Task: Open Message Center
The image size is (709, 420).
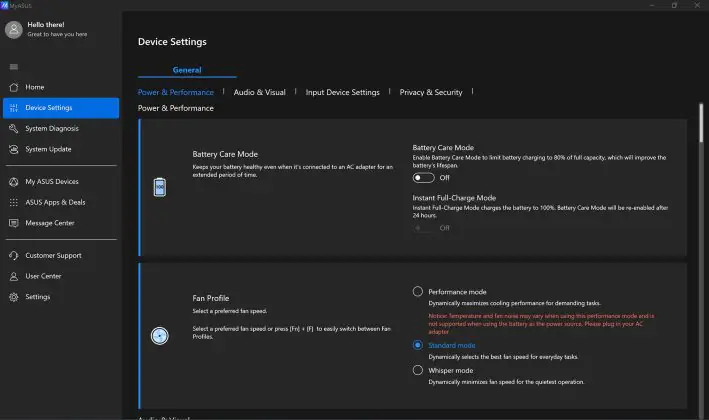Action: tap(61, 223)
